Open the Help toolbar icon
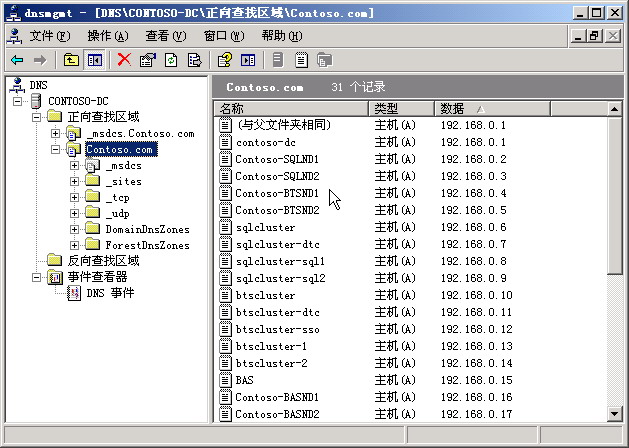 [225, 60]
